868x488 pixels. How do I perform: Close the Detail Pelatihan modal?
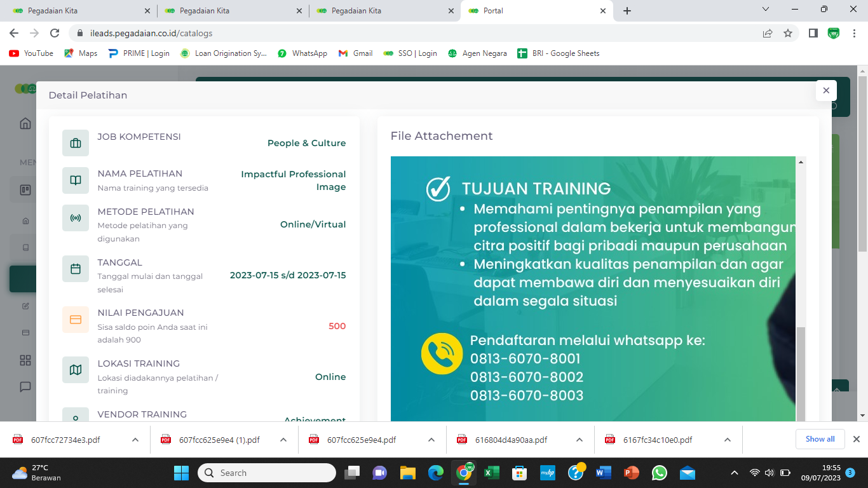point(825,91)
